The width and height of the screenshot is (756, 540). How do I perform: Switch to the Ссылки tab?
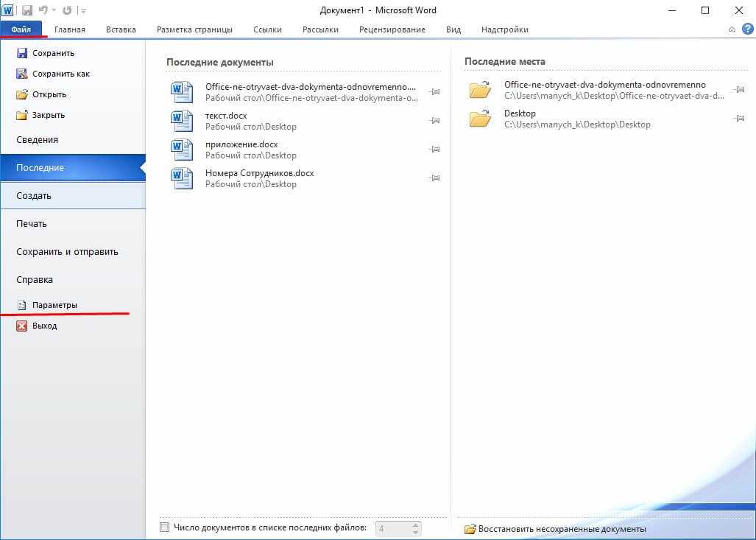pos(267,29)
